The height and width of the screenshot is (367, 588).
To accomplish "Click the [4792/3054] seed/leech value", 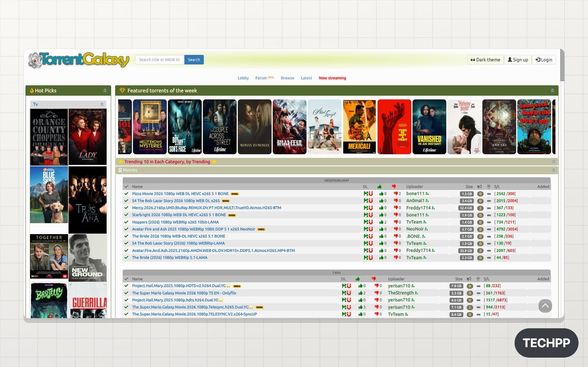I will click(x=506, y=229).
